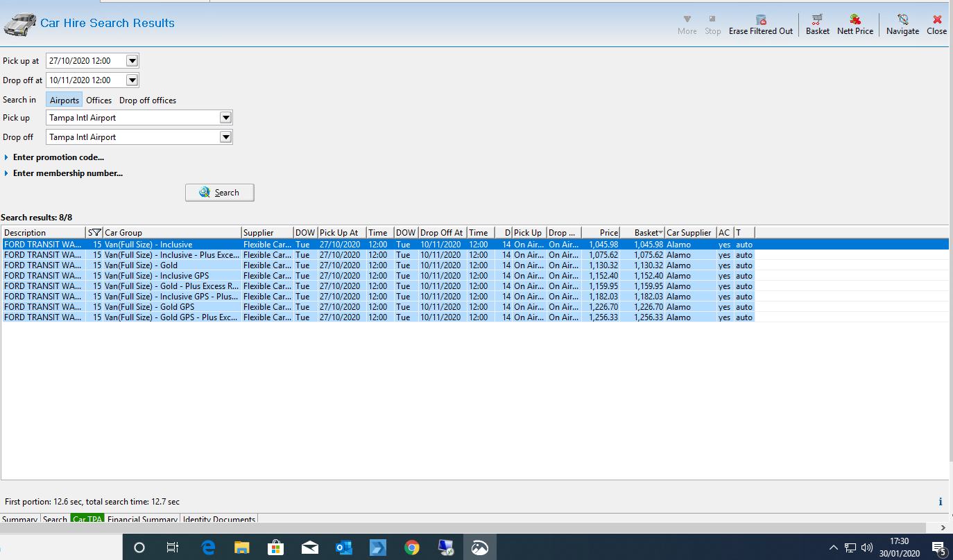This screenshot has height=560, width=953.
Task: Open Microsoft Store from the taskbar
Action: click(275, 548)
